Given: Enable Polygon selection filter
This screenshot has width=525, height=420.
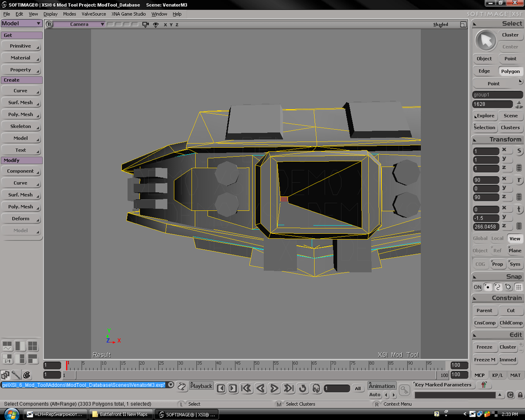Looking at the screenshot, I should click(x=510, y=71).
